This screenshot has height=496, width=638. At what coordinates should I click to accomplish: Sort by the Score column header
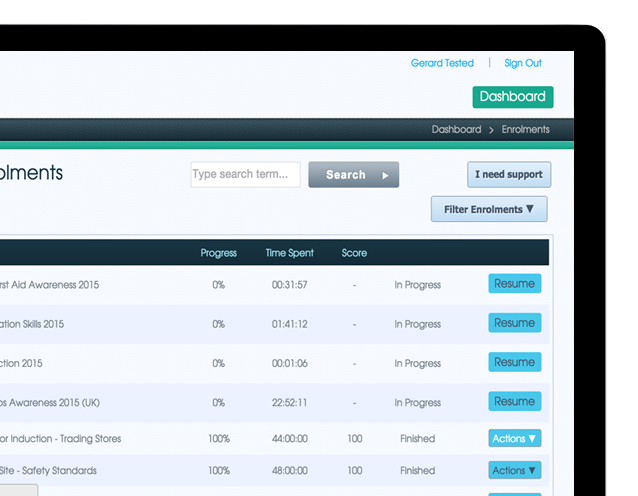pos(354,253)
